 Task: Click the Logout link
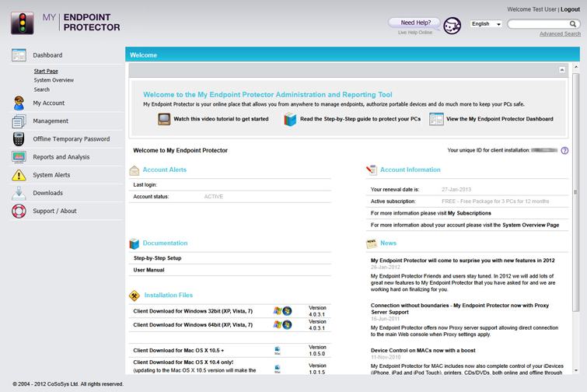click(570, 9)
